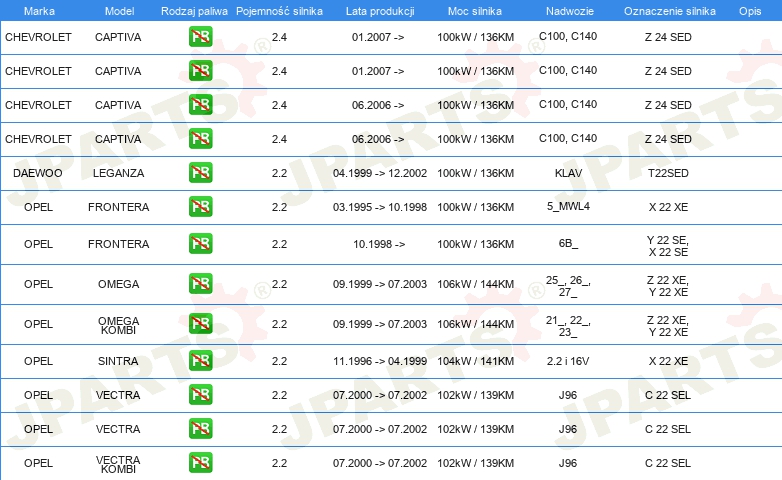Click engine codes Y 22 SE, X 22 SE
This screenshot has height=480, width=782.
tap(668, 246)
